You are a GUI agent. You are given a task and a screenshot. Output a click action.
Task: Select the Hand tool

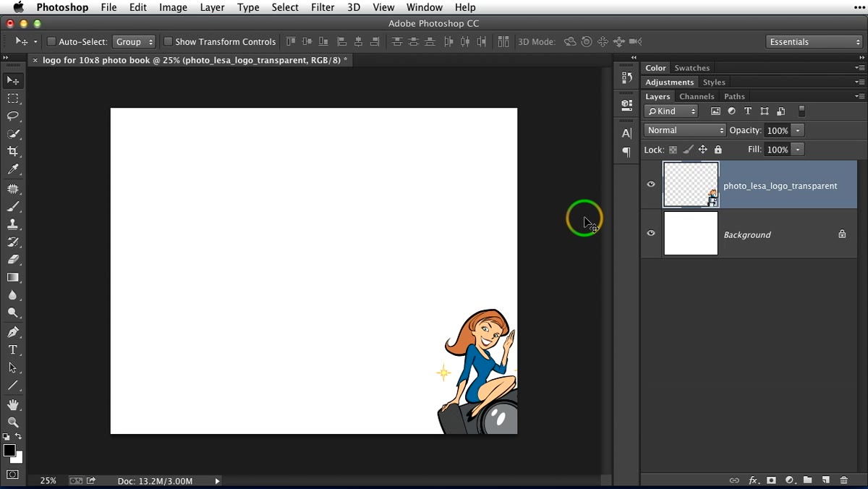(x=13, y=404)
